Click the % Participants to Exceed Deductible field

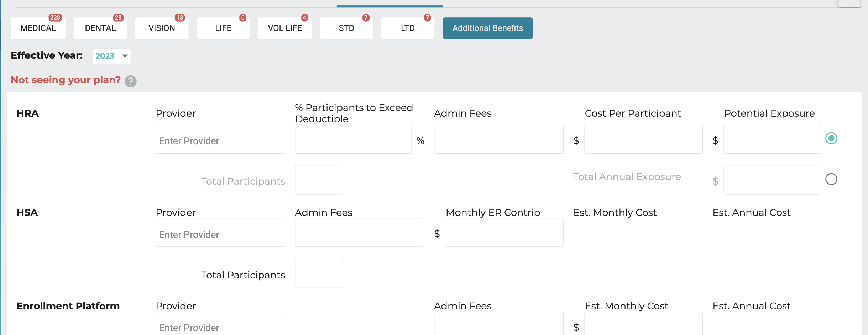click(x=353, y=139)
